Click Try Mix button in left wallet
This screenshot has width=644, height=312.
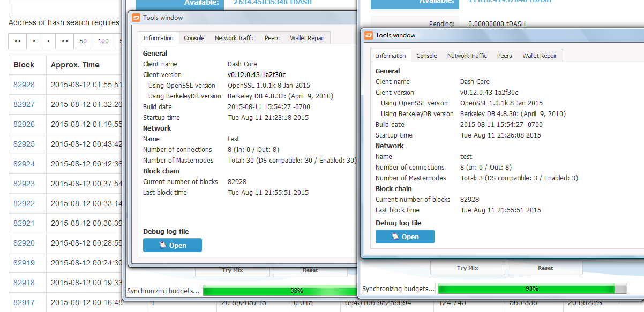233,271
